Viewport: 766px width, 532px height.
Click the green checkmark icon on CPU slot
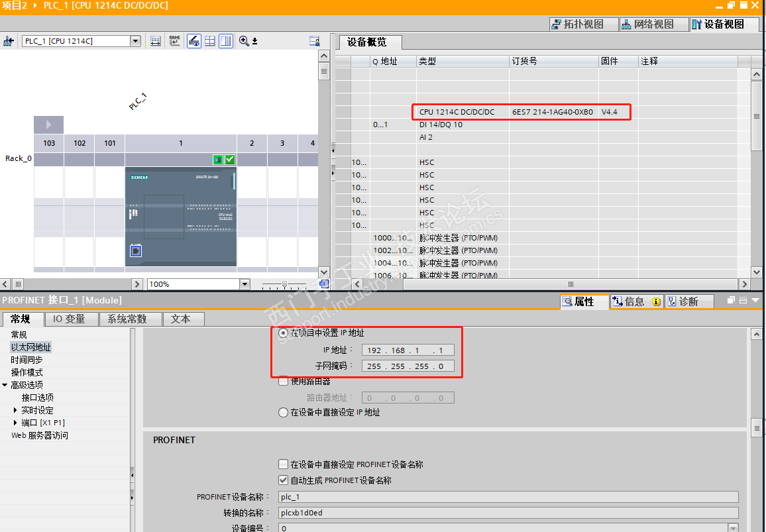(x=230, y=159)
